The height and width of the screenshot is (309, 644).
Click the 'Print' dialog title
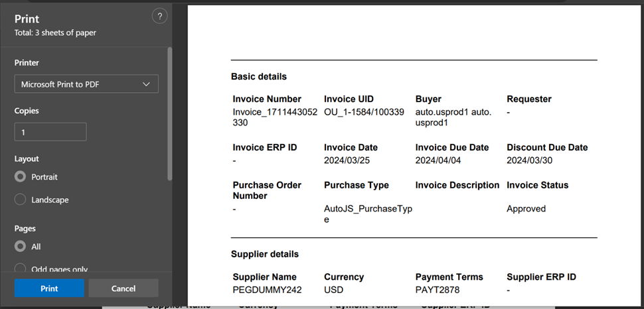coord(27,19)
